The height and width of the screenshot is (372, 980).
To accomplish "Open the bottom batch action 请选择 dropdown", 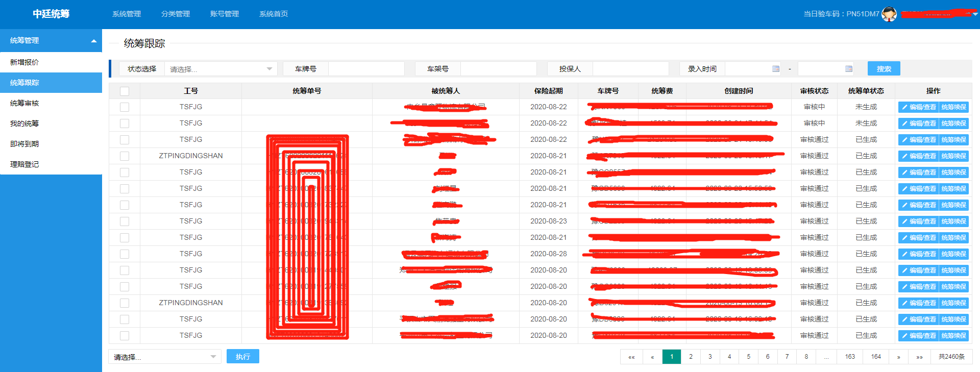I will click(164, 357).
